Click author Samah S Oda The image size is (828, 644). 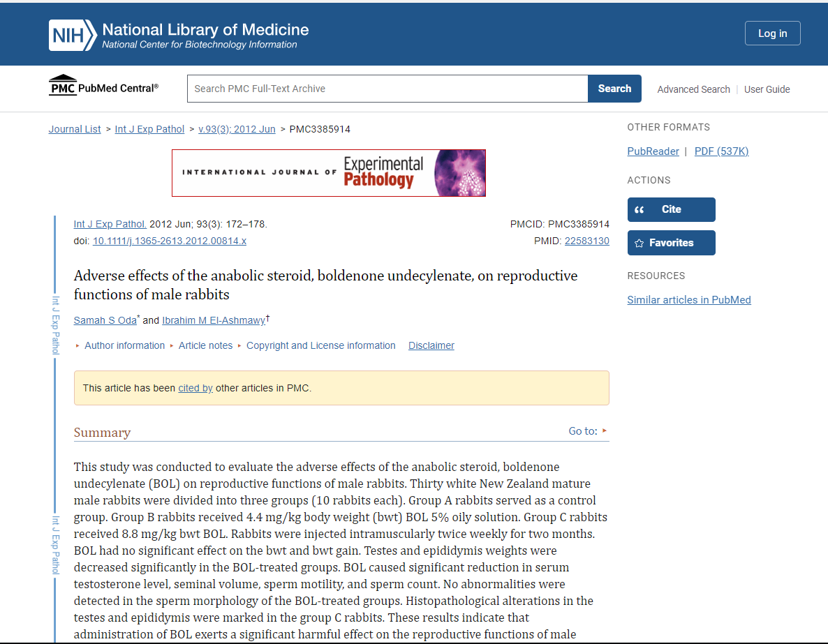click(105, 320)
